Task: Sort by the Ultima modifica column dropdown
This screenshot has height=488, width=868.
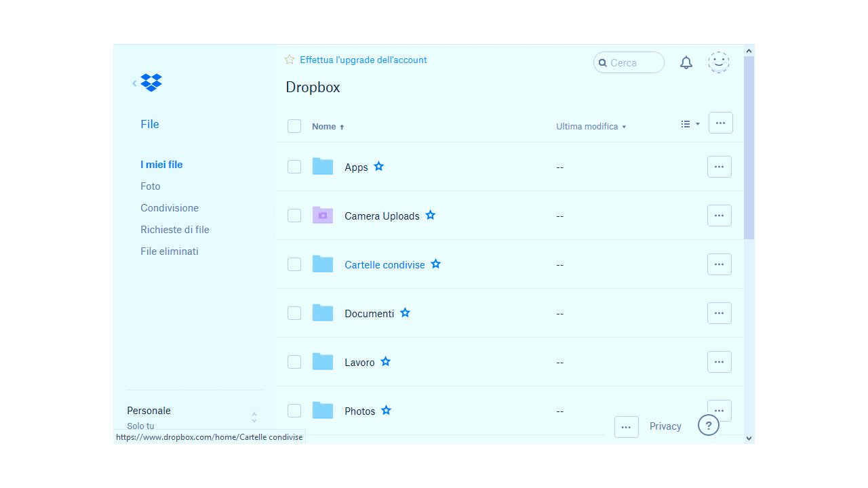Action: (x=591, y=127)
